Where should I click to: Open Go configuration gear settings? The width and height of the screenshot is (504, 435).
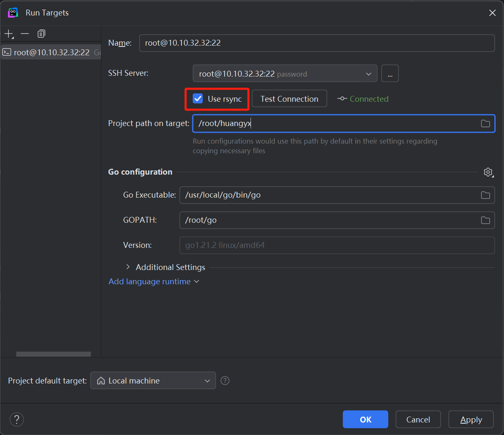pos(488,172)
